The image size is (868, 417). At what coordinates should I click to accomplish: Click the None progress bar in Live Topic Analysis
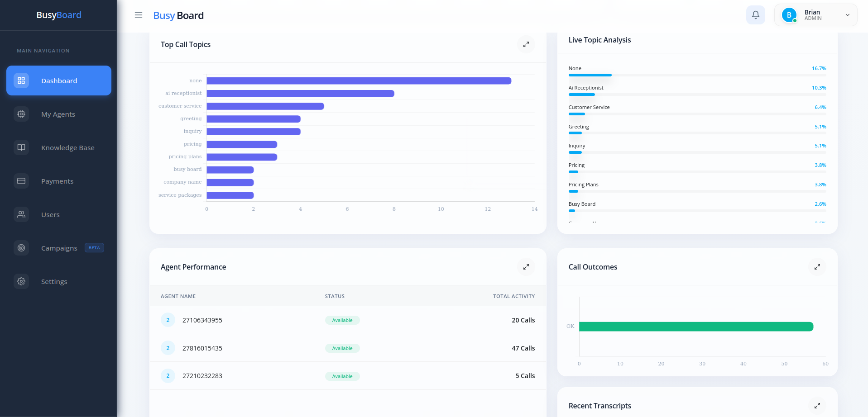click(x=697, y=75)
